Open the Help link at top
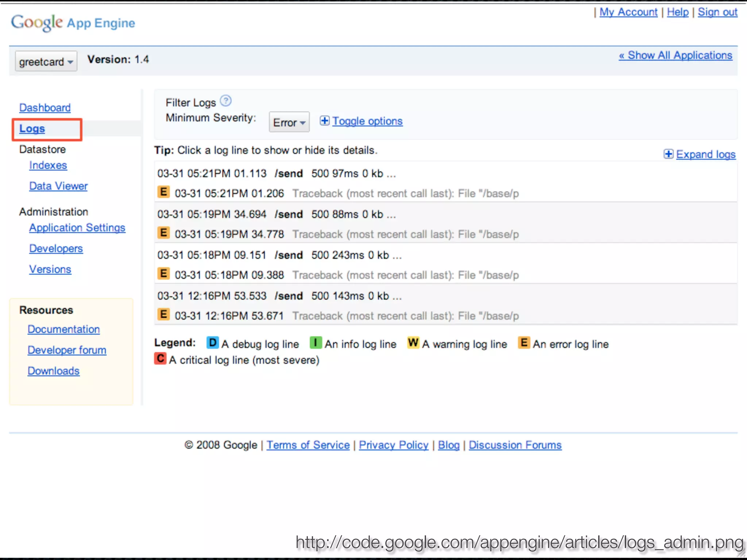The height and width of the screenshot is (560, 747). 678,12
